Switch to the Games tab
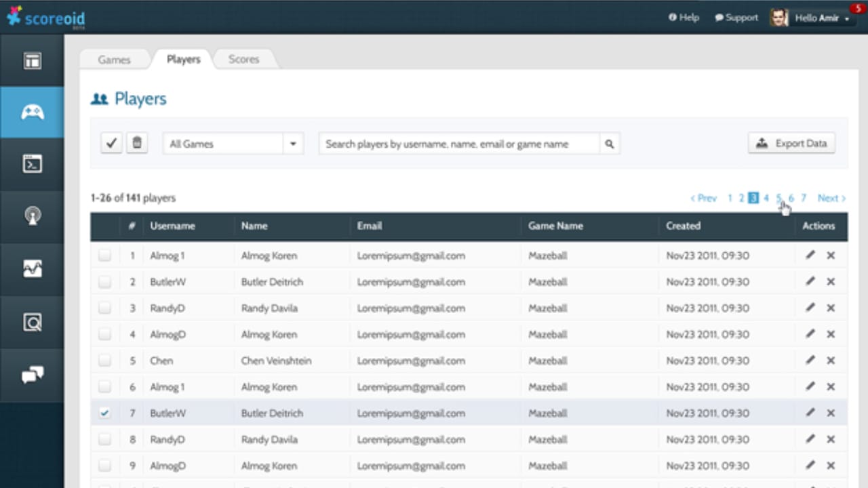Screen dimensions: 868x488 [114, 60]
